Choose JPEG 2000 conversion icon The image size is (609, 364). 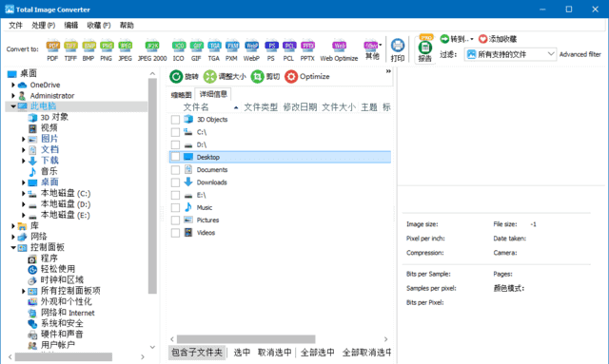pyautogui.click(x=152, y=50)
